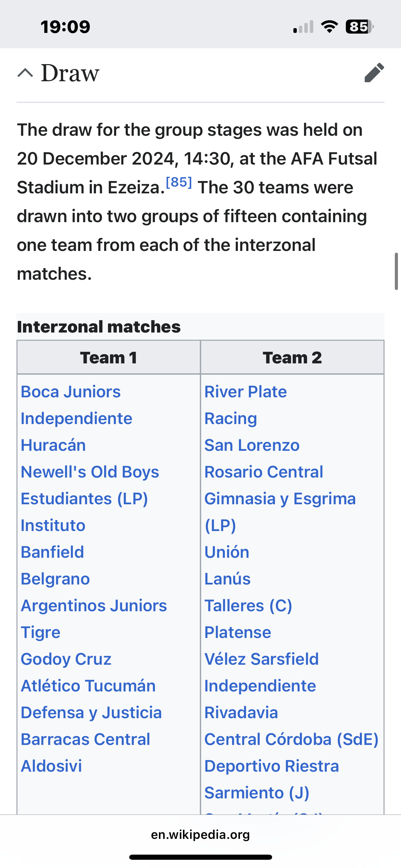Open the Godoy Cruz link

(66, 659)
